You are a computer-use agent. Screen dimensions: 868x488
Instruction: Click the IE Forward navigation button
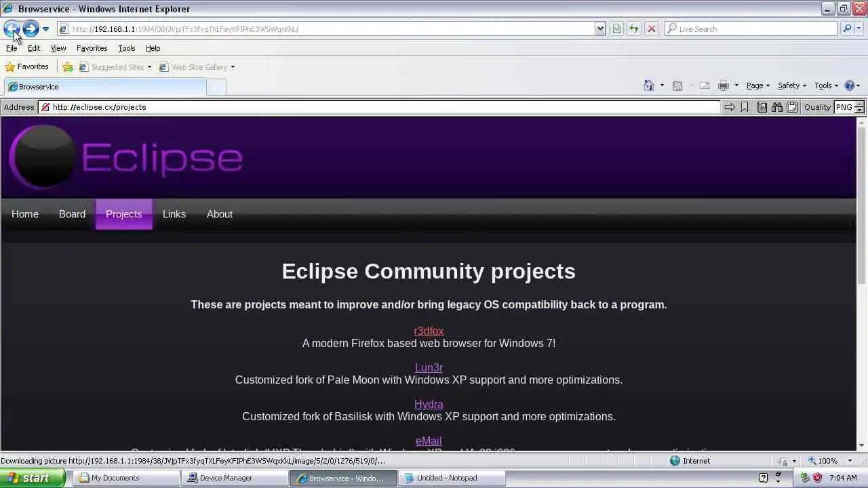pos(31,28)
